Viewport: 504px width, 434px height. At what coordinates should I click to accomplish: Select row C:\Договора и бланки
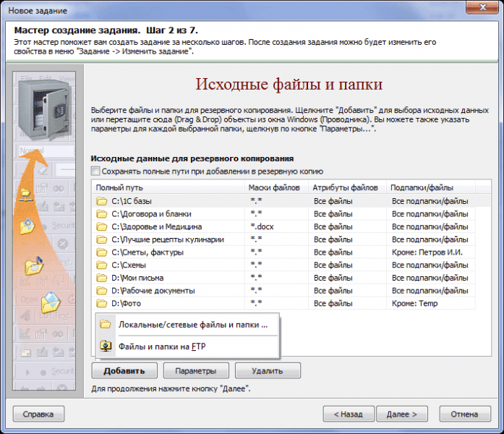284,214
